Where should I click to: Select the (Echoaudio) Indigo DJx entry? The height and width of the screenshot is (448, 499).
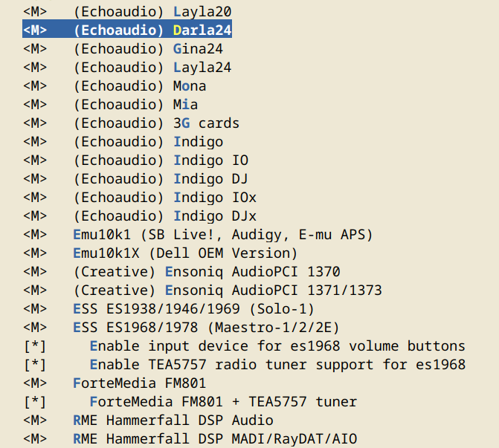[x=164, y=216]
